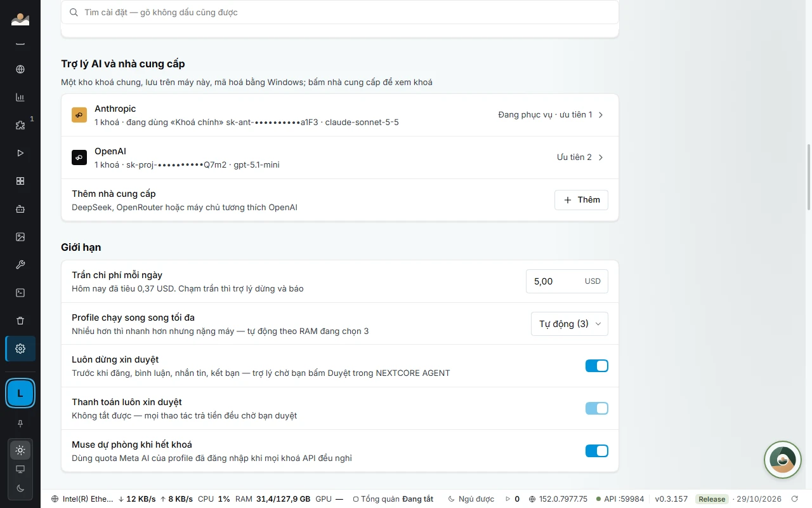Open the four-square grid icon

20,181
